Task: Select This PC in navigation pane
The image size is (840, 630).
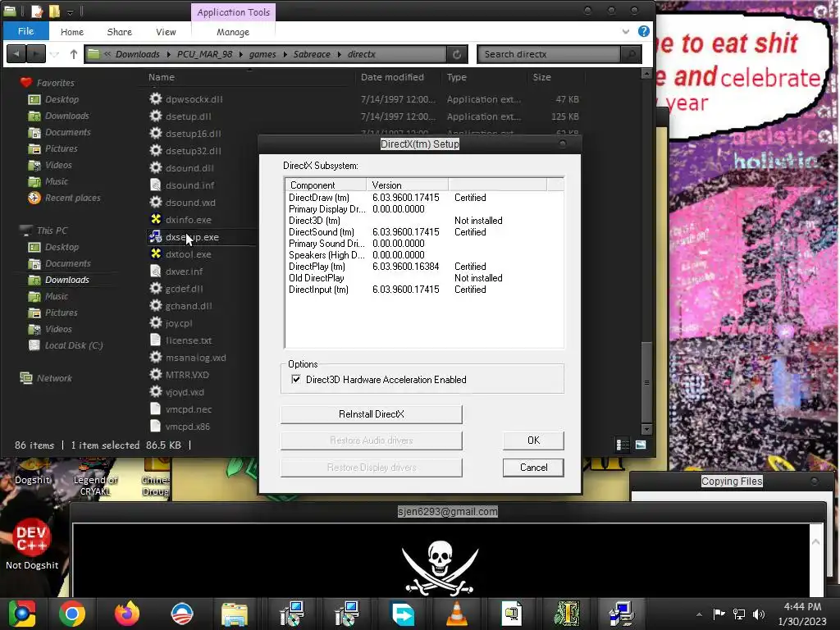Action: 52,231
